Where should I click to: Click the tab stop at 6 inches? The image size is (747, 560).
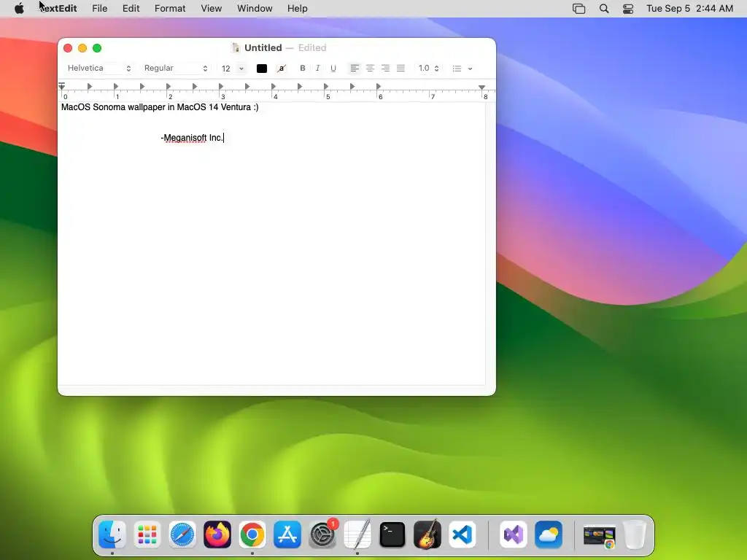point(379,86)
